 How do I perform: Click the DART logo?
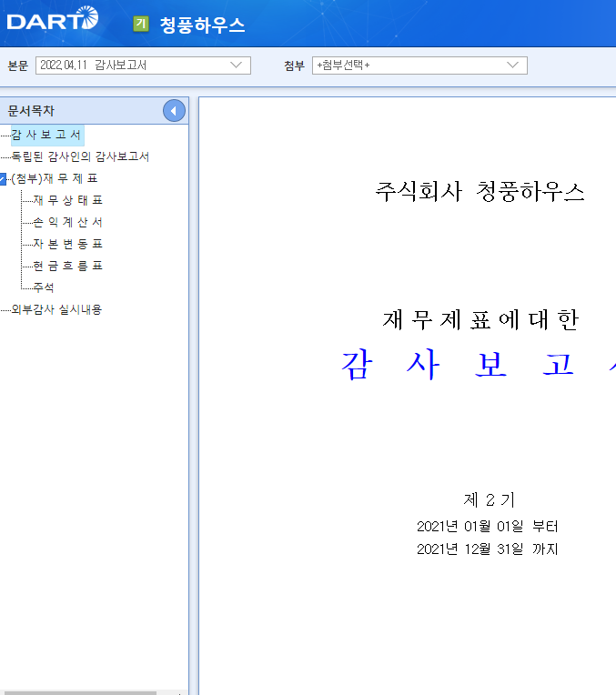53,18
